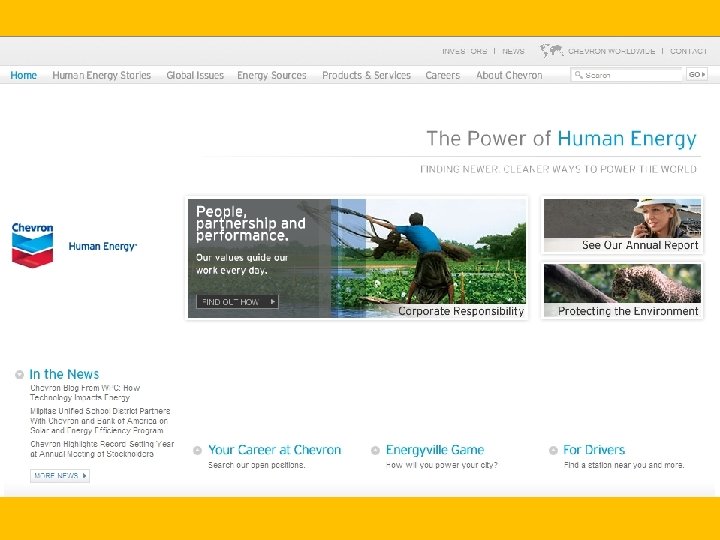This screenshot has height=540, width=720.
Task: Click the MORE NEWS button
Action: click(60, 476)
